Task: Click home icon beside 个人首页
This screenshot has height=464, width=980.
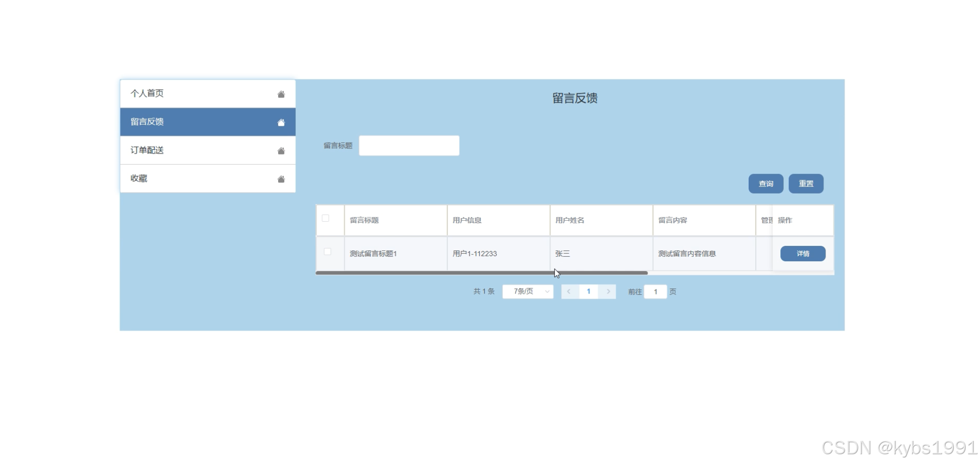Action: pyautogui.click(x=281, y=94)
